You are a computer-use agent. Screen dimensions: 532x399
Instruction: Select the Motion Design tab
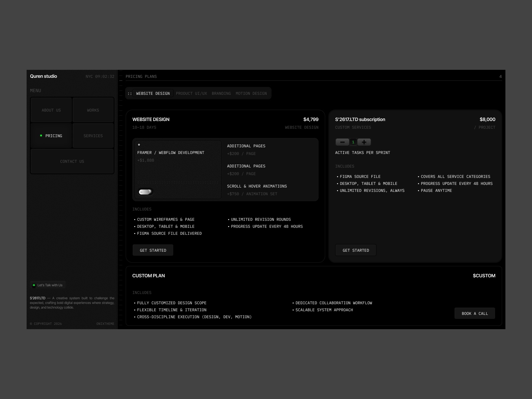tap(251, 93)
